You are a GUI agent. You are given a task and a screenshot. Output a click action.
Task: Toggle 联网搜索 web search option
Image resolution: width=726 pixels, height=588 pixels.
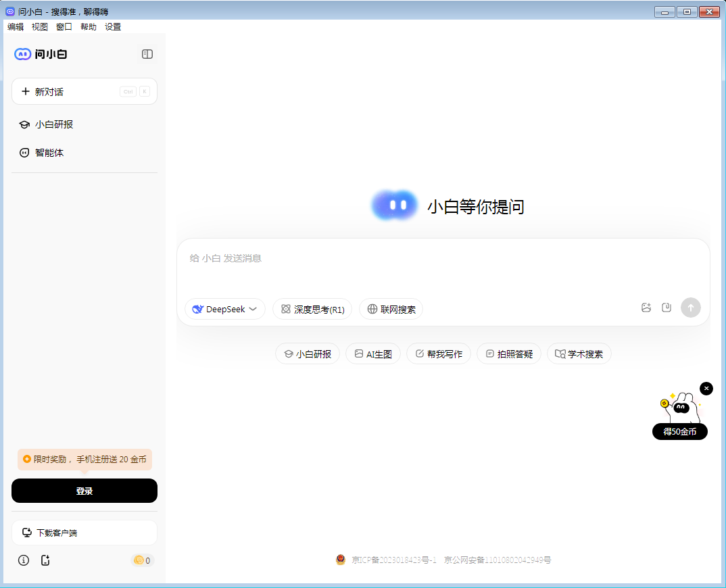391,310
